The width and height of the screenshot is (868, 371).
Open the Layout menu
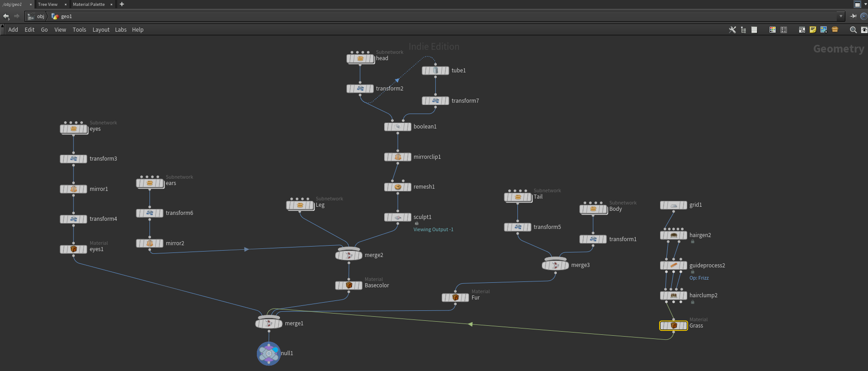click(101, 30)
